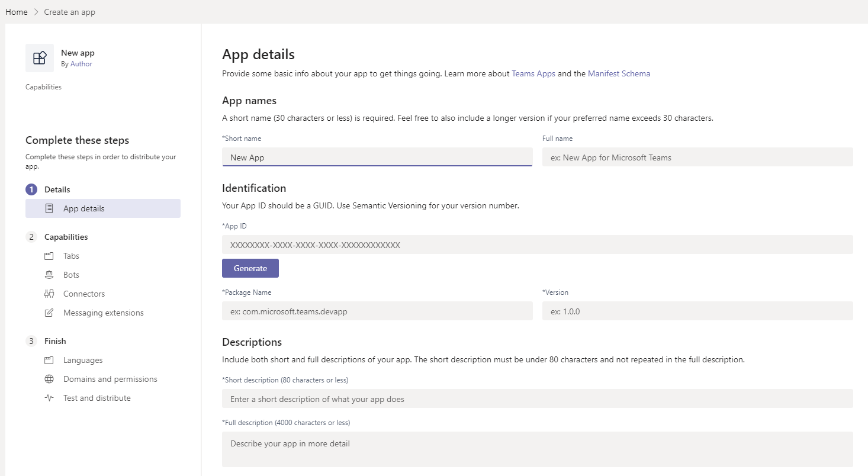Click the Messaging extensions edit icon
This screenshot has width=868, height=476.
point(49,313)
